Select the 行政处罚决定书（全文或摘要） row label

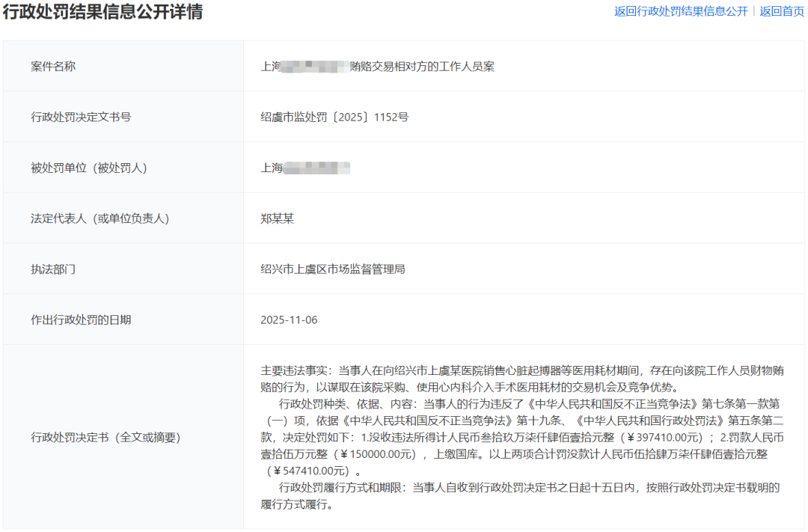pos(105,437)
